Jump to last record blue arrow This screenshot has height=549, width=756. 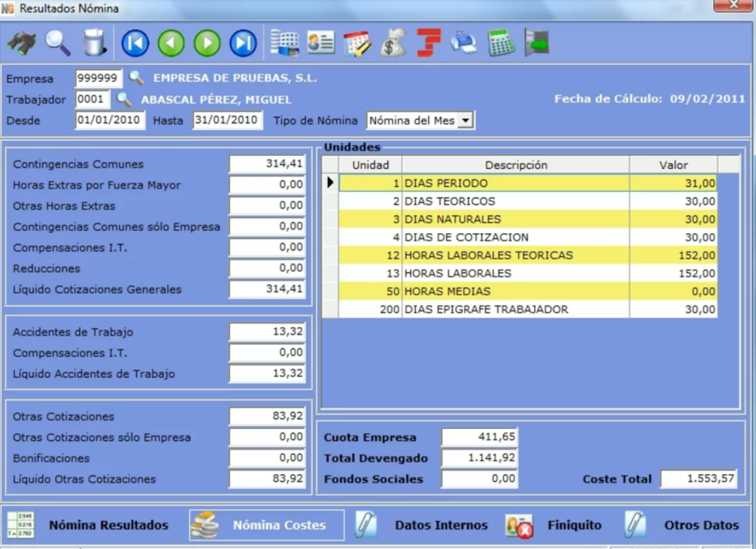pos(243,43)
